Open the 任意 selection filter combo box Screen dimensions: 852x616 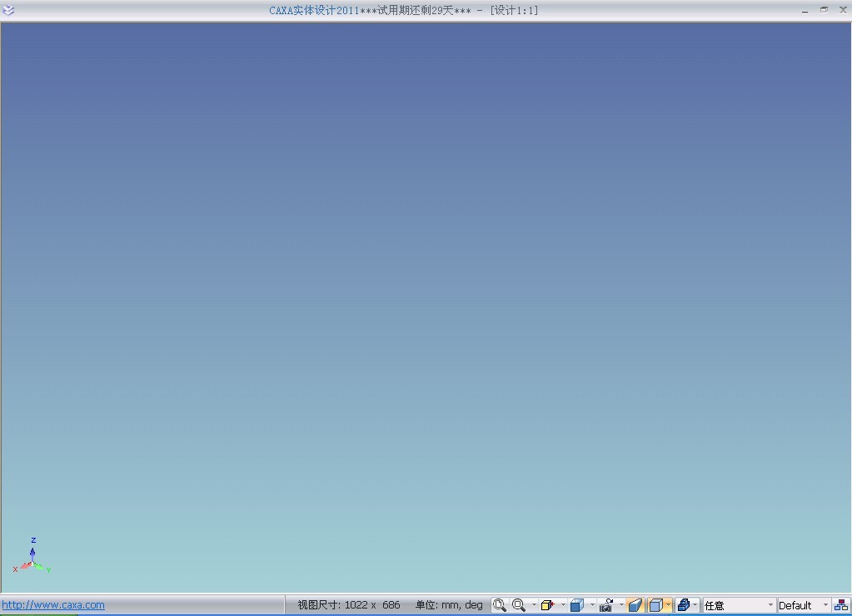point(739,605)
